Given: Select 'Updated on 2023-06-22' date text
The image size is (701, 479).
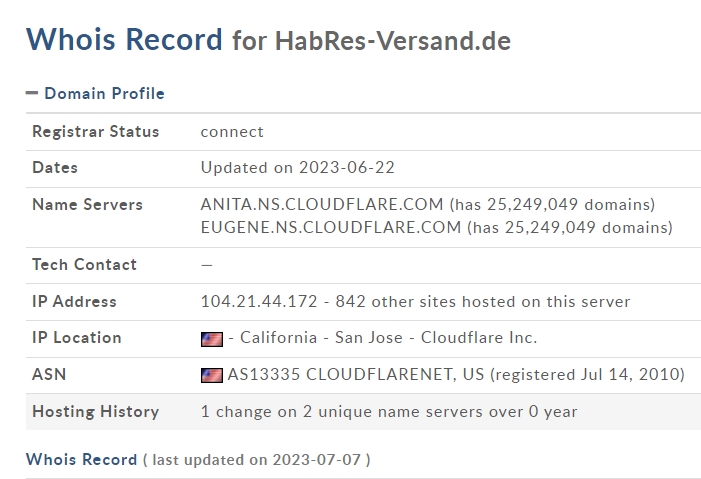Looking at the screenshot, I should point(298,168).
